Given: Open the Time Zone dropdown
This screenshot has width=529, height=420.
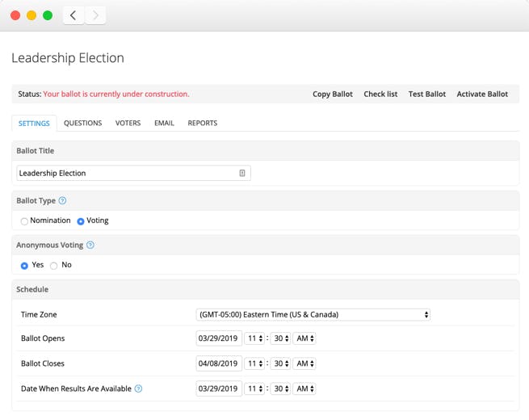Looking at the screenshot, I should point(313,315).
